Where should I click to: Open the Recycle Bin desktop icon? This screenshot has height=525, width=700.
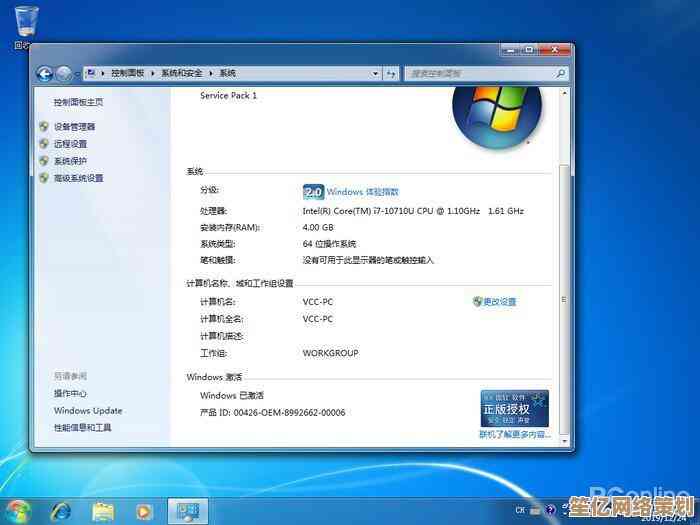coord(25,22)
